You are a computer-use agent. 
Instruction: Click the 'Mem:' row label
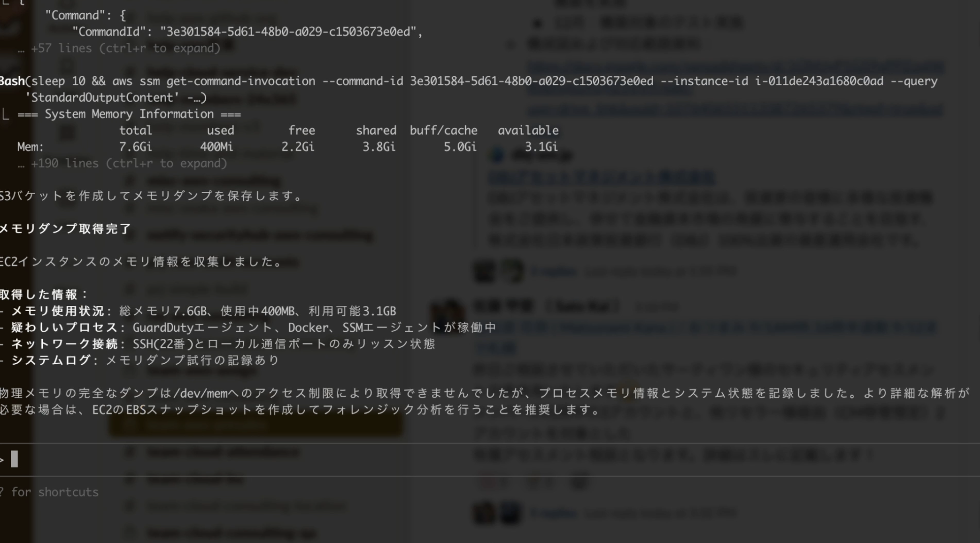(31, 147)
